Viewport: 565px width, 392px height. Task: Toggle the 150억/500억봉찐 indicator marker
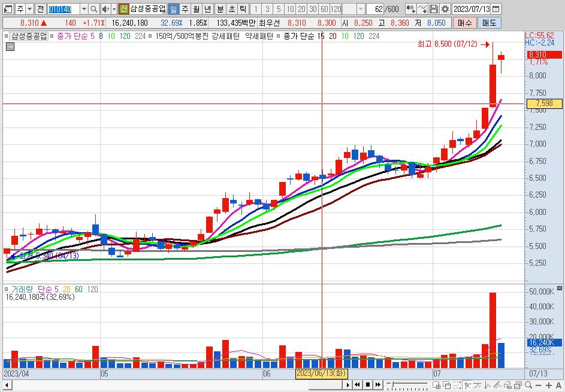point(150,36)
